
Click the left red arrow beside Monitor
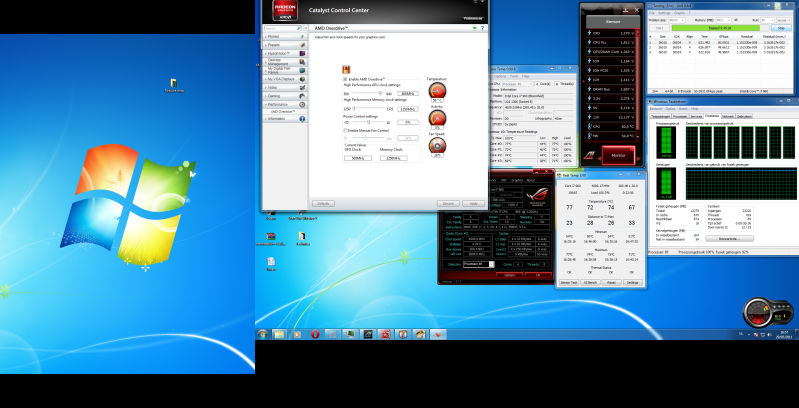tap(599, 159)
